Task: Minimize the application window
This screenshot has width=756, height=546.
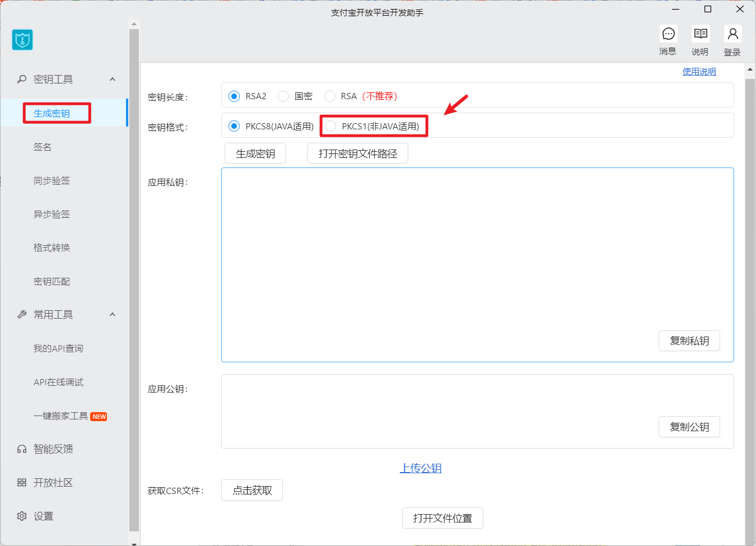Action: click(x=676, y=9)
